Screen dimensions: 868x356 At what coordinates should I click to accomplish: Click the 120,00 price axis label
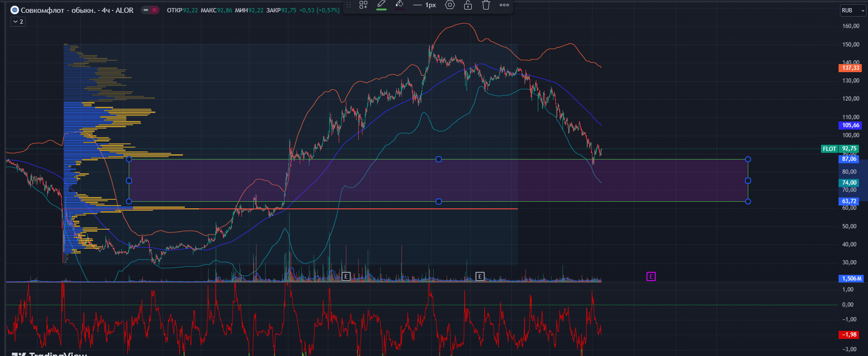point(850,99)
